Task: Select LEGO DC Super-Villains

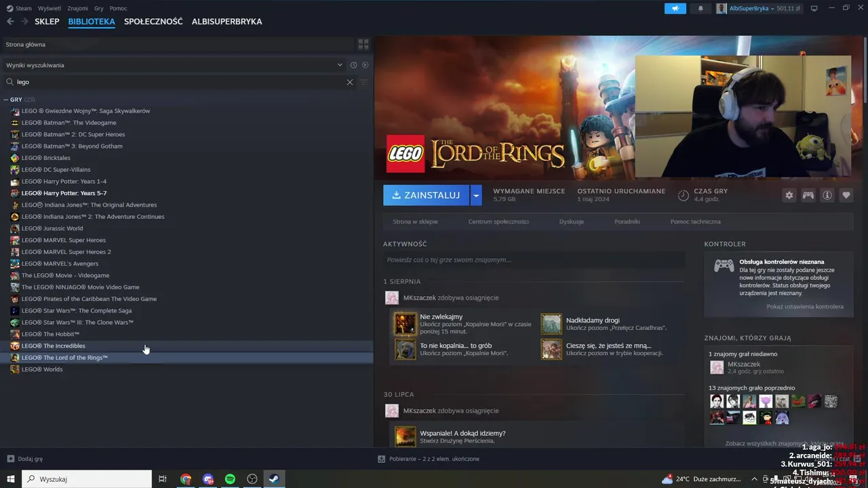Action: pyautogui.click(x=186, y=169)
